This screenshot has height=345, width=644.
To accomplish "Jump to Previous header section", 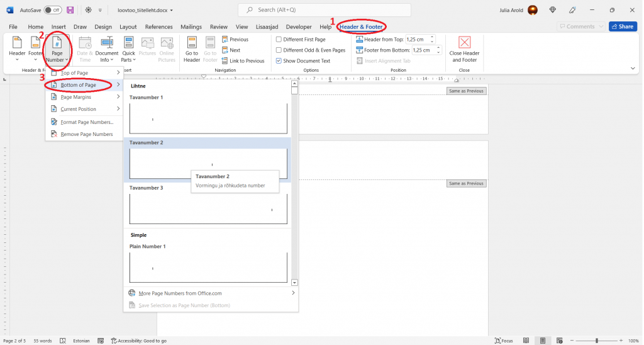I will tap(235, 40).
